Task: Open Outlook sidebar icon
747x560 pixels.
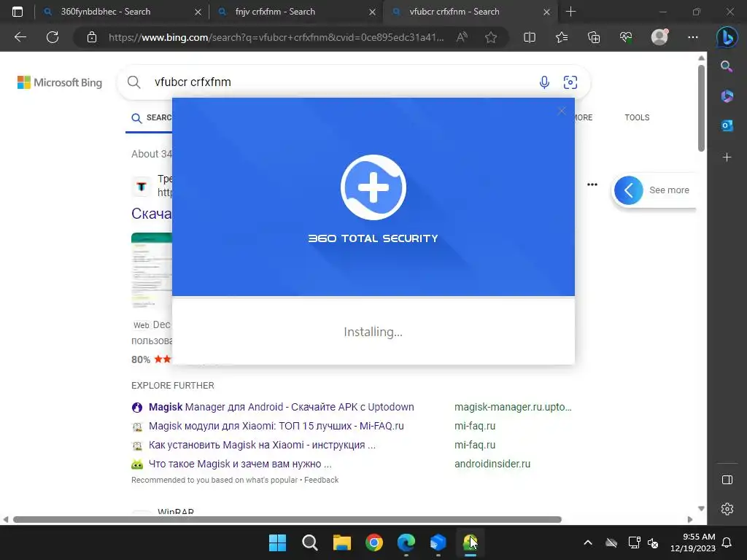Action: pos(727,125)
